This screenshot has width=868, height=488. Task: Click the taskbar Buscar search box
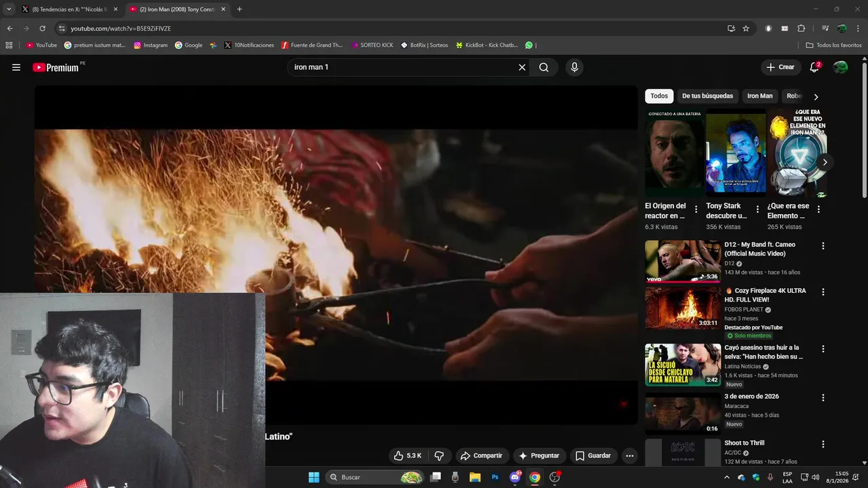[375, 477]
